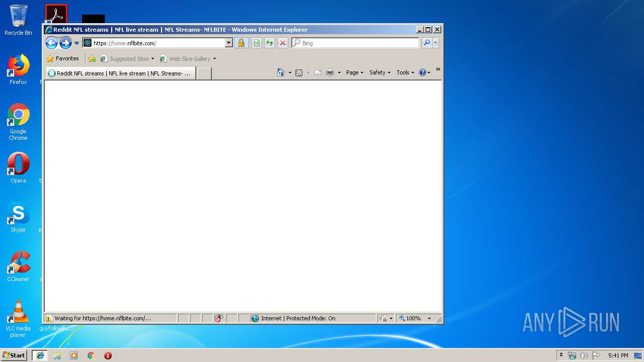This screenshot has width=644, height=362.
Task: Click Add to Favorites Bar icon
Action: click(92, 59)
